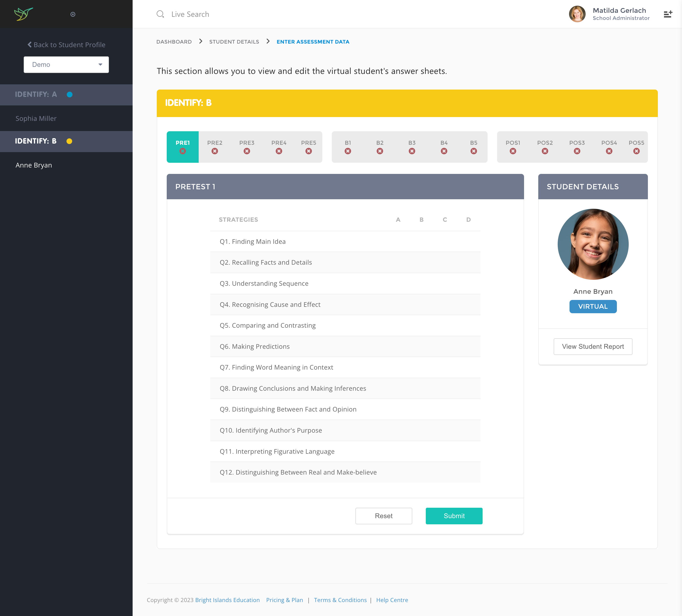This screenshot has height=616, width=682.
Task: Open the Help Centre link
Action: 392,600
